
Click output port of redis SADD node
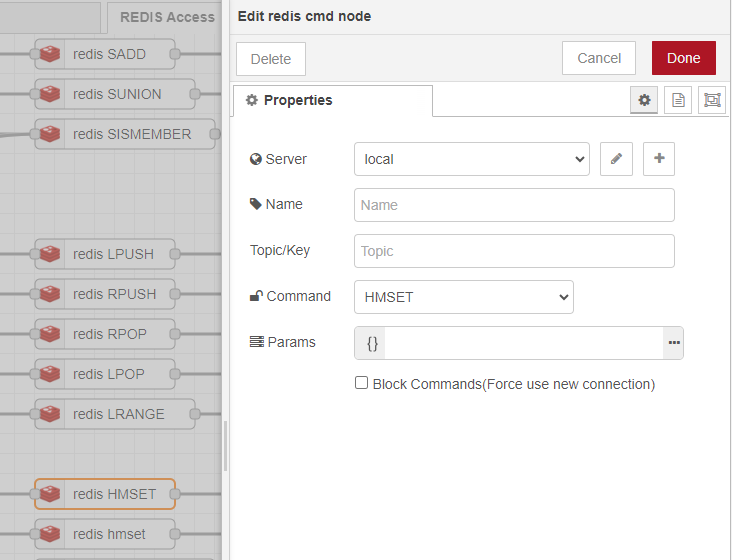(175, 54)
